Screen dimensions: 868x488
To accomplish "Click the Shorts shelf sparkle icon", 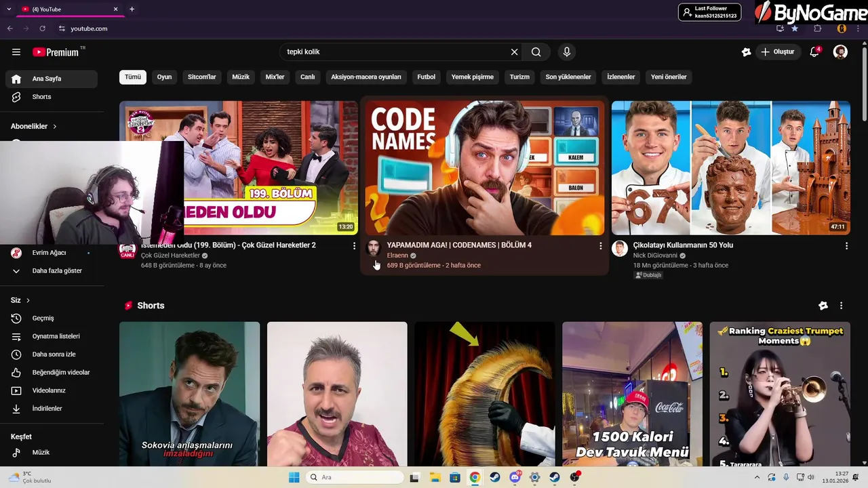I will tap(823, 306).
